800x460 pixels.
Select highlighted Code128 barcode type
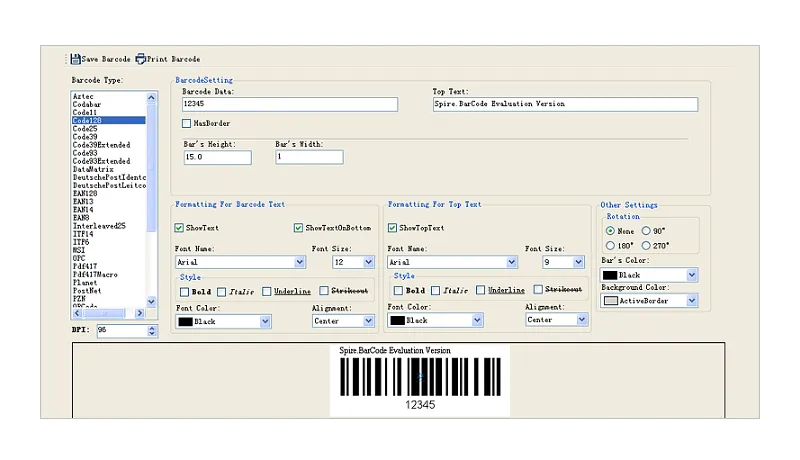[109, 120]
